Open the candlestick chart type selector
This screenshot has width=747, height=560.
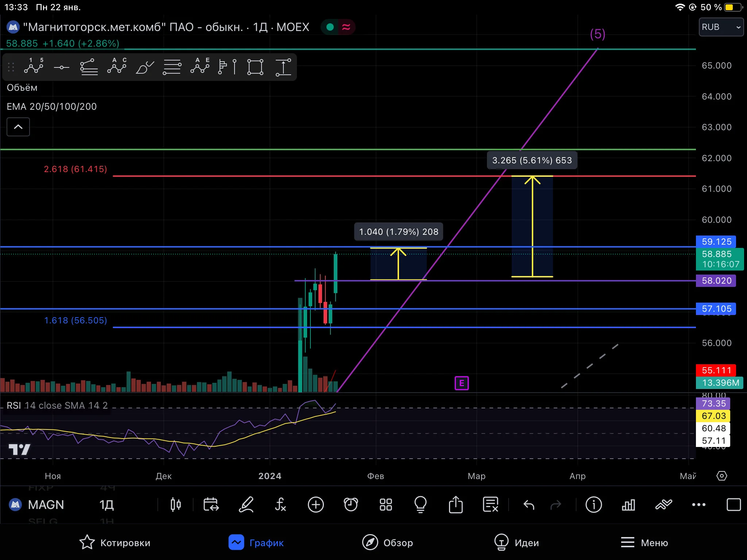coord(176,505)
